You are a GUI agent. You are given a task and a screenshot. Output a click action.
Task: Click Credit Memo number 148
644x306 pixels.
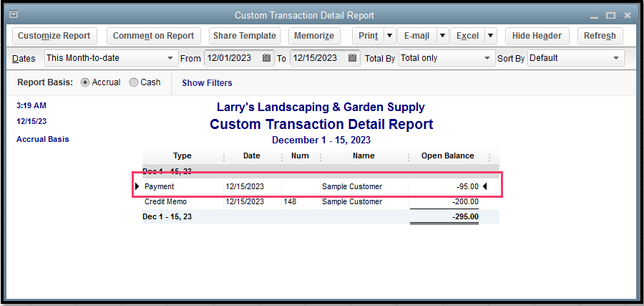(x=290, y=202)
